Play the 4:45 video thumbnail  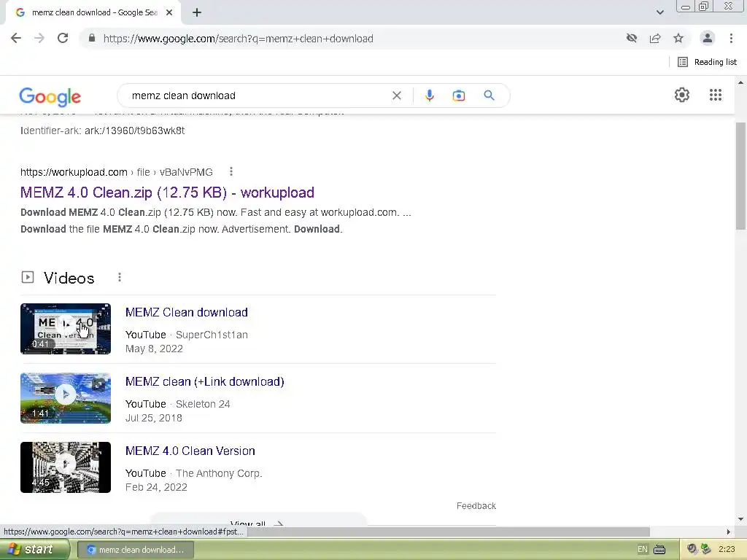click(x=66, y=467)
